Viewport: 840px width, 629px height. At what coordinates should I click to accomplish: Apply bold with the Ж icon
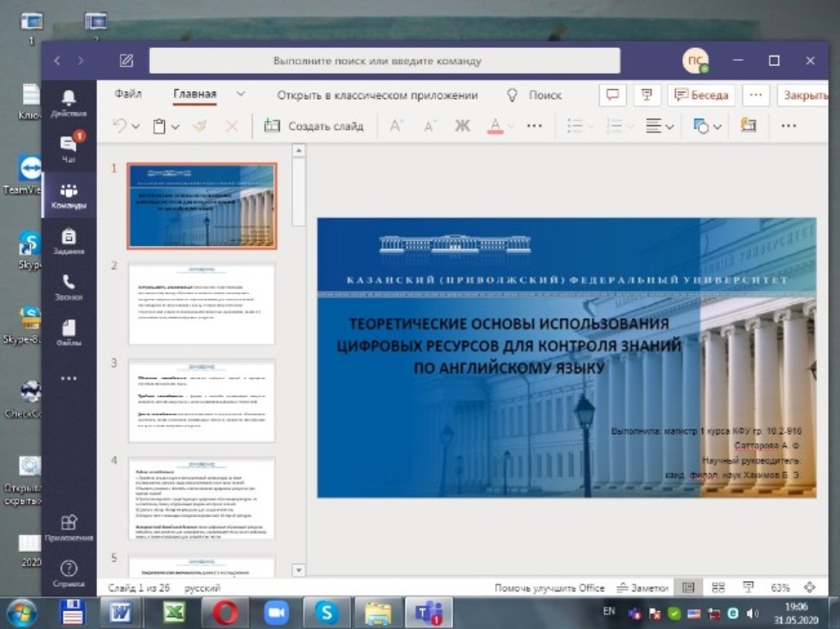[460, 126]
